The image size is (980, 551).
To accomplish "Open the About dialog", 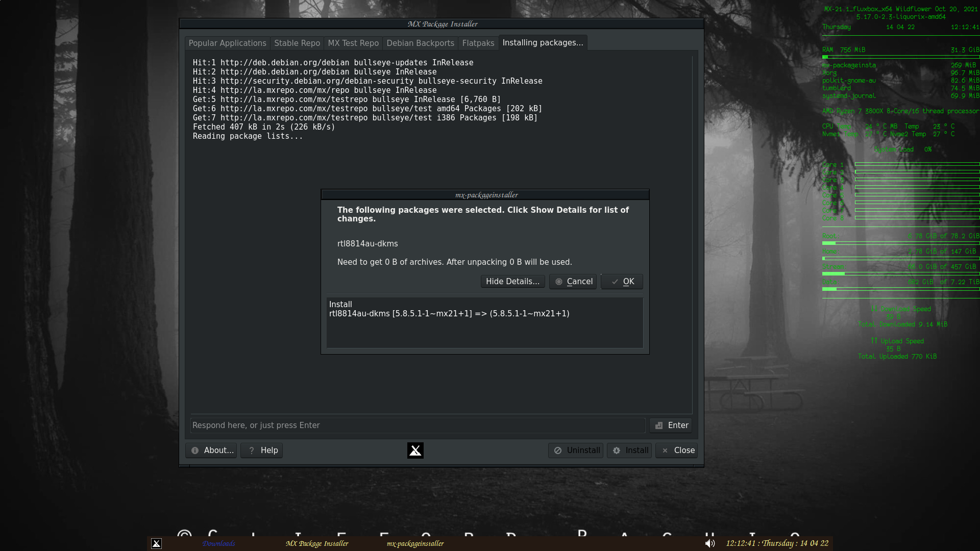I will point(211,450).
